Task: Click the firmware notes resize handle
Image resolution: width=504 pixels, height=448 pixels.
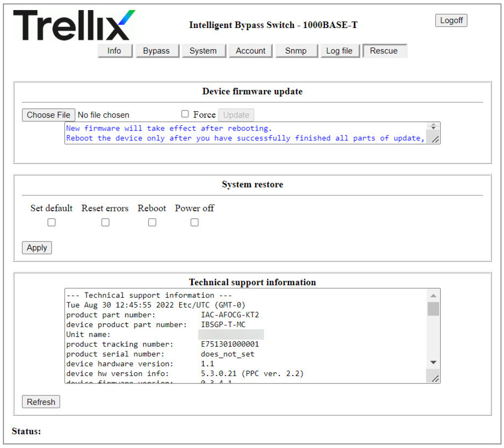Action: pos(435,139)
